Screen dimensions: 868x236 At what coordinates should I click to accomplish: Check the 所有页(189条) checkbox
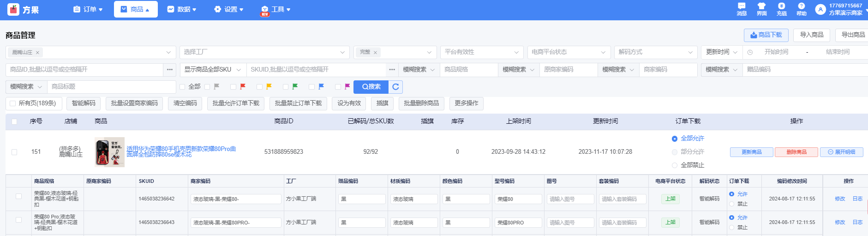(x=13, y=103)
